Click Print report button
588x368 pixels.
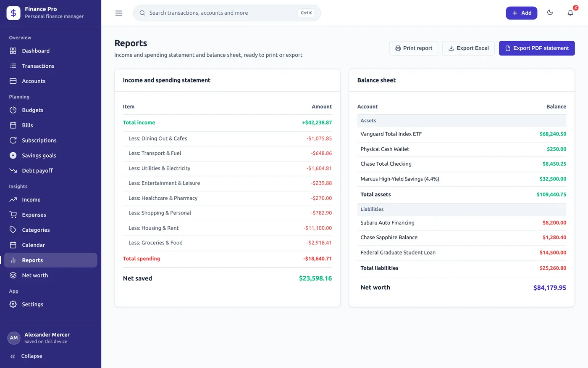coord(414,48)
